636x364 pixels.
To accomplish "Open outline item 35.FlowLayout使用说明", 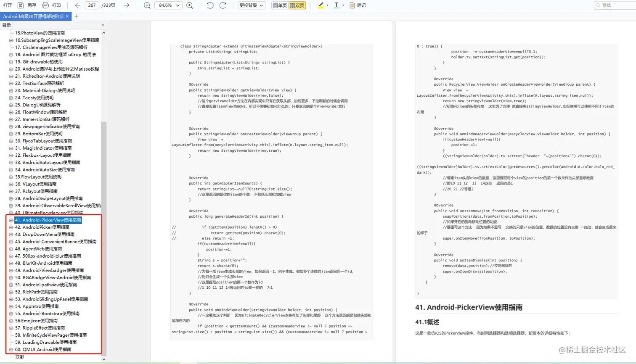I will pyautogui.click(x=38, y=177).
